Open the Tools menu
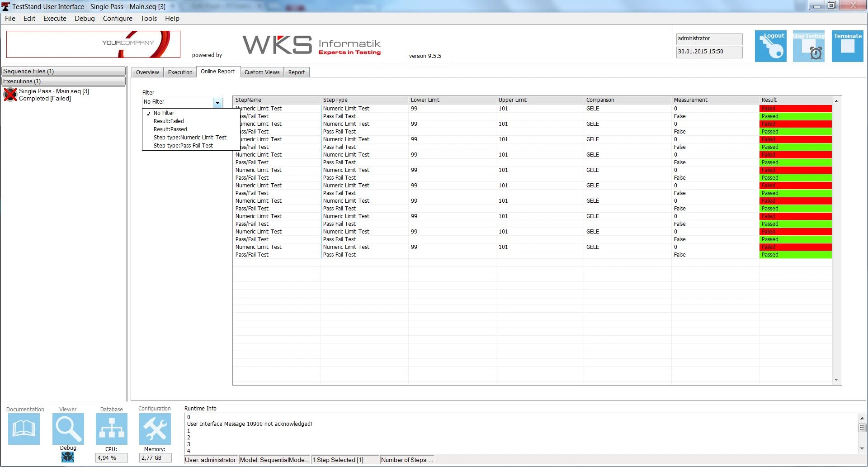The width and height of the screenshot is (868, 467). (x=149, y=19)
